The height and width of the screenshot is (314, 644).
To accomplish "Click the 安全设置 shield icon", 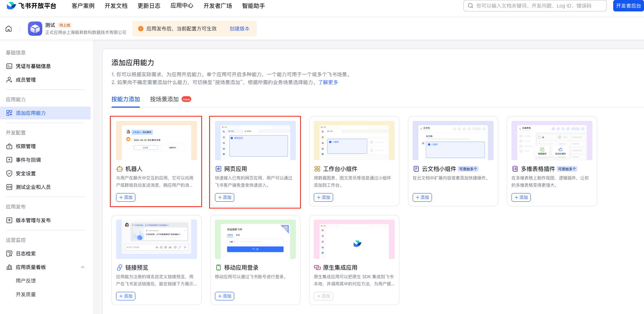I will (9, 173).
